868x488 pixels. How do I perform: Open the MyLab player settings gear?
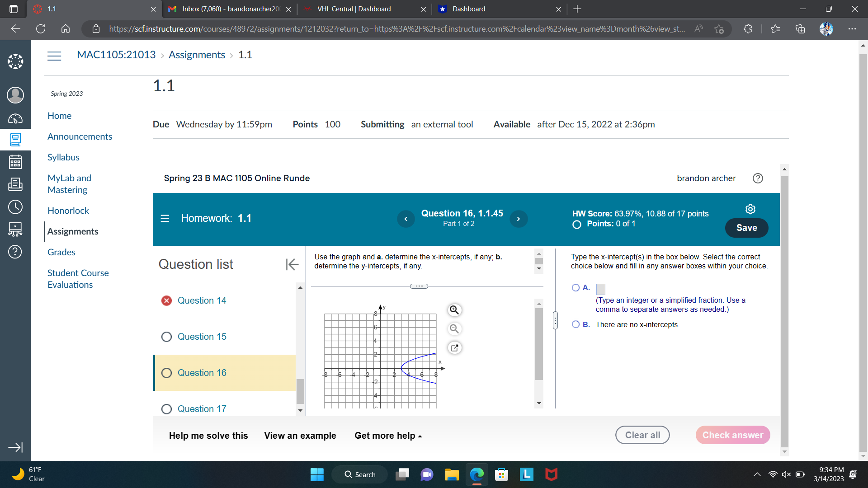tap(750, 209)
